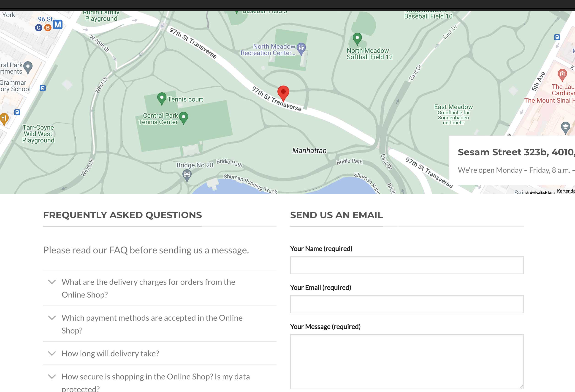Viewport: 575px width, 392px height.
Task: Click the Your Name input field
Action: tap(407, 265)
